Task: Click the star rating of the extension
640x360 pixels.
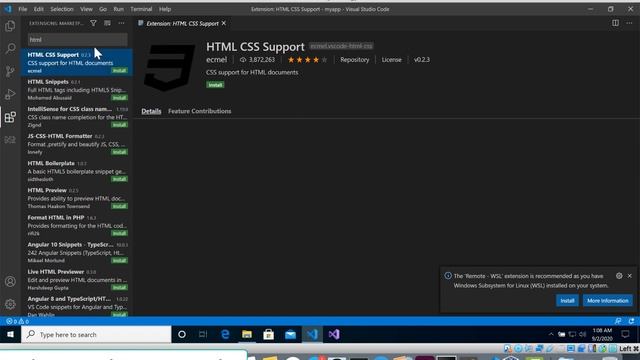Action: pyautogui.click(x=307, y=60)
